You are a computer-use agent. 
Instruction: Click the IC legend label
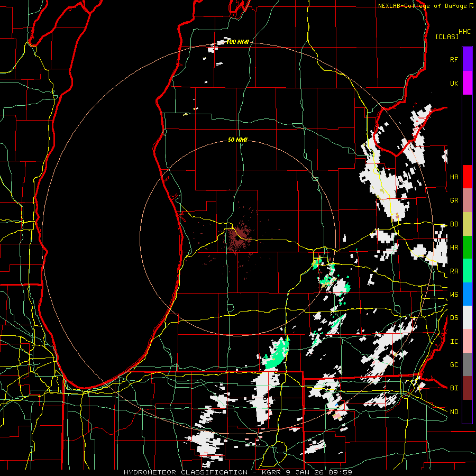coord(454,342)
